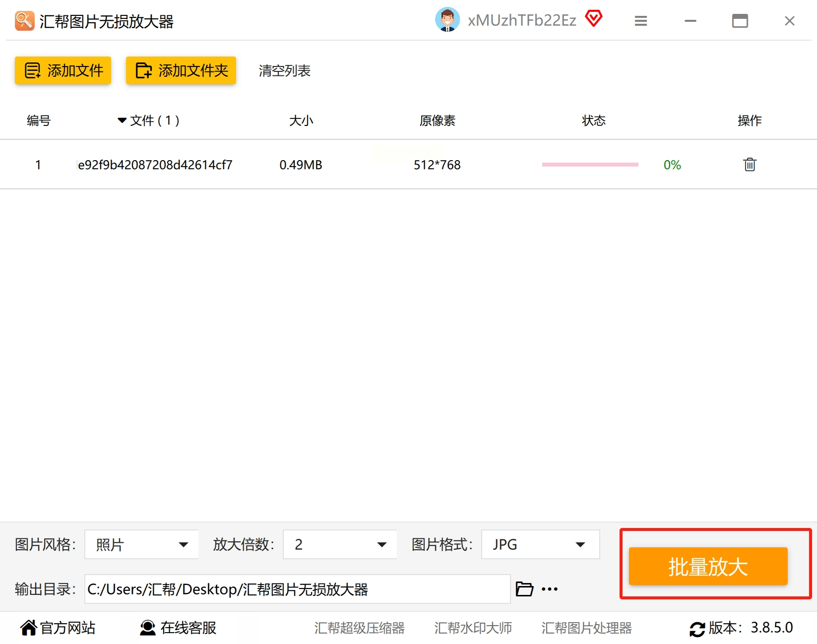Click the app logo magnifier icon

click(24, 21)
